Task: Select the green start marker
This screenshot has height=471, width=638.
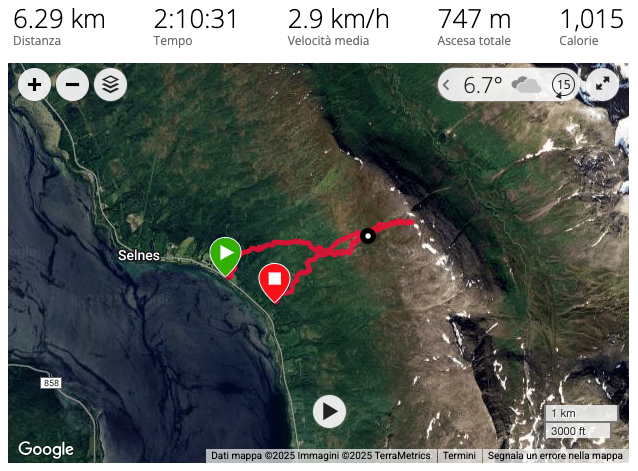Action: click(226, 257)
